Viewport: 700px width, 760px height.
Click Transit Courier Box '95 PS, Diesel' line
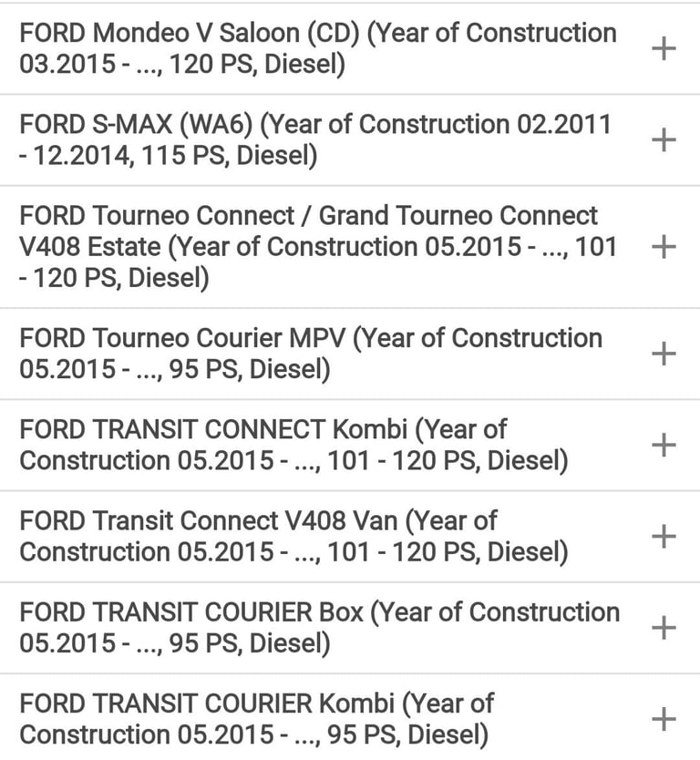(x=174, y=643)
